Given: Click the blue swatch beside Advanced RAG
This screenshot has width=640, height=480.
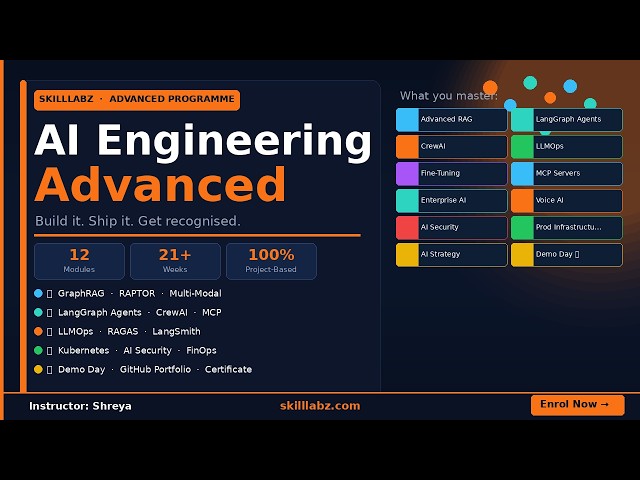Looking at the screenshot, I should click(x=407, y=120).
